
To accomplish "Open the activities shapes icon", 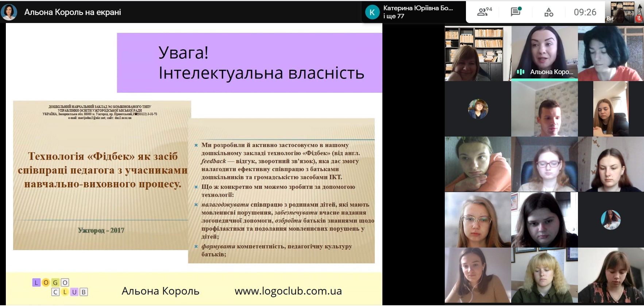I will [548, 12].
